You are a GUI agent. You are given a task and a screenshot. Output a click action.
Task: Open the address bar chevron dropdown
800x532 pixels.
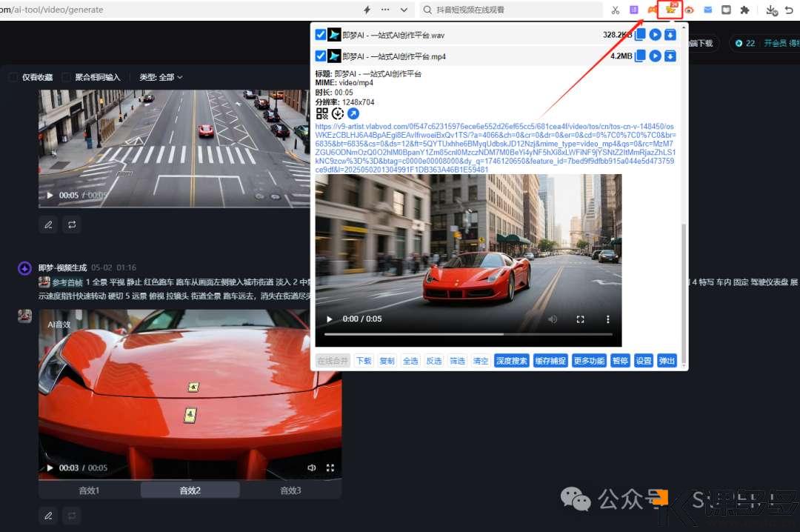click(x=404, y=10)
